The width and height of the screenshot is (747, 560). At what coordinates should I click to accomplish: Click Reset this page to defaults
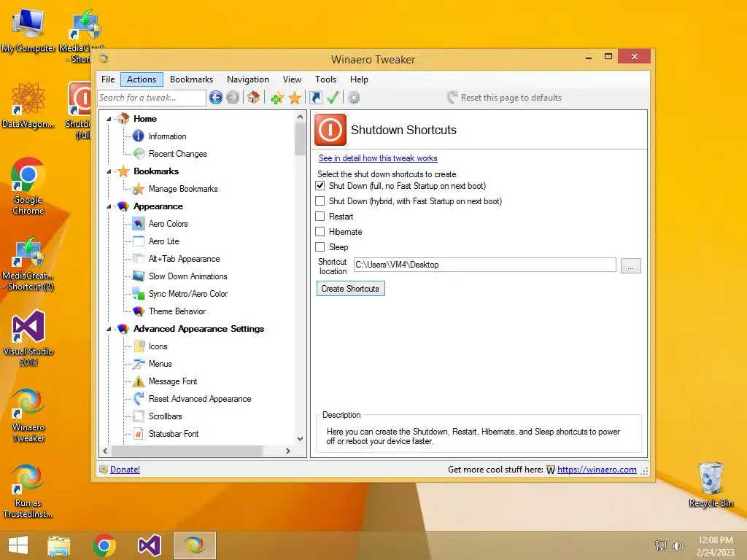pyautogui.click(x=505, y=98)
